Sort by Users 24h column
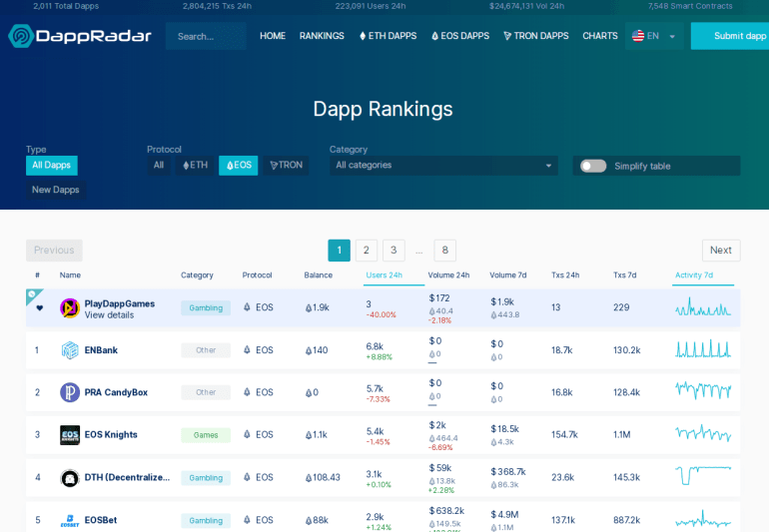The height and width of the screenshot is (532, 769). [x=384, y=275]
